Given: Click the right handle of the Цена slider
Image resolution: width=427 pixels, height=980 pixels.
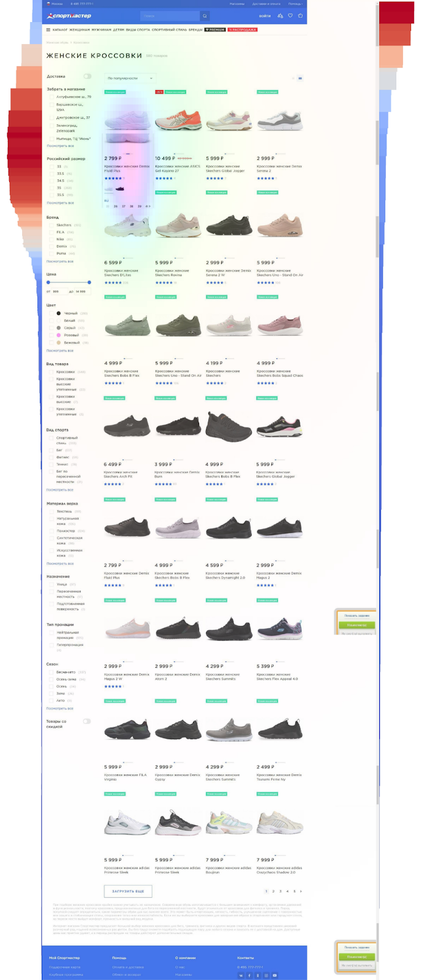Looking at the screenshot, I should click(x=89, y=282).
